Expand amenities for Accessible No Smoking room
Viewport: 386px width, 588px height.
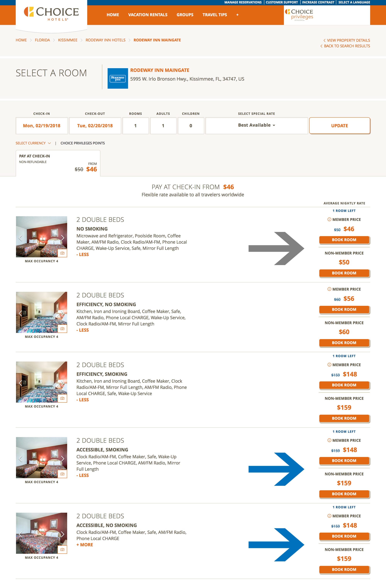[85, 545]
